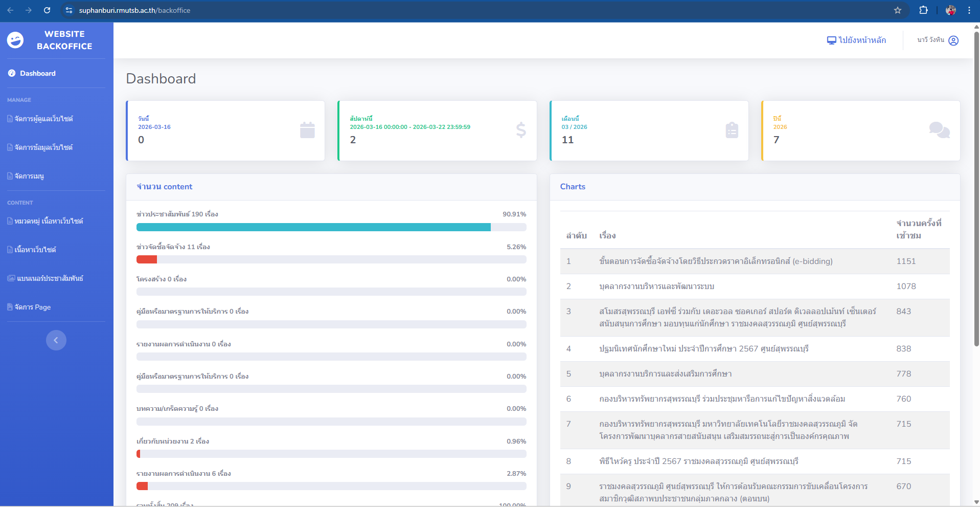Reload the page using the refresh icon
The image size is (980, 507).
coord(47,10)
